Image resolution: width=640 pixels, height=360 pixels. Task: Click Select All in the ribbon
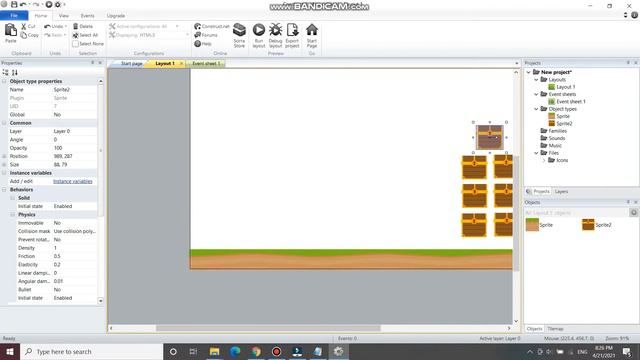[85, 35]
